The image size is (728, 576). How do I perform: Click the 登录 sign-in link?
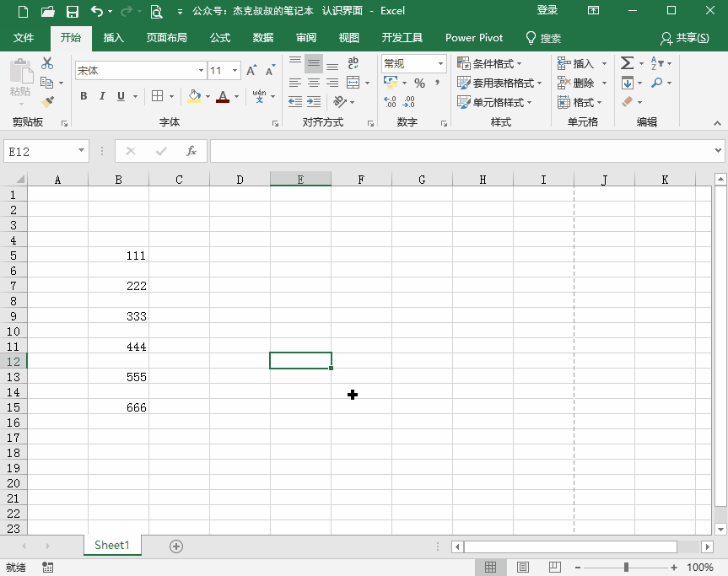pos(547,10)
